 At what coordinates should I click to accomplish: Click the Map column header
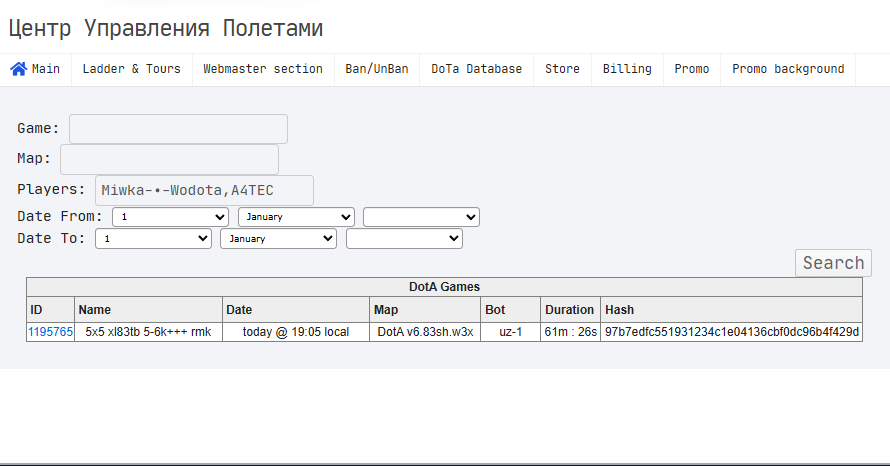[x=425, y=310]
